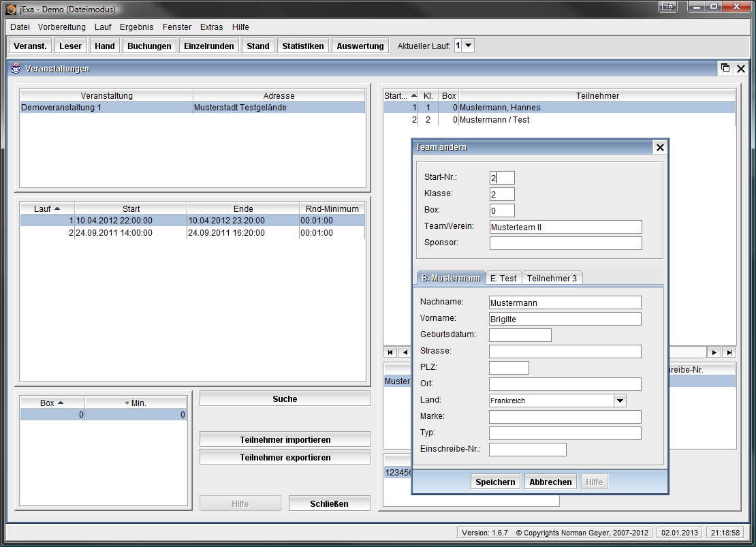Click the jEXA application icon in title bar

click(x=11, y=9)
